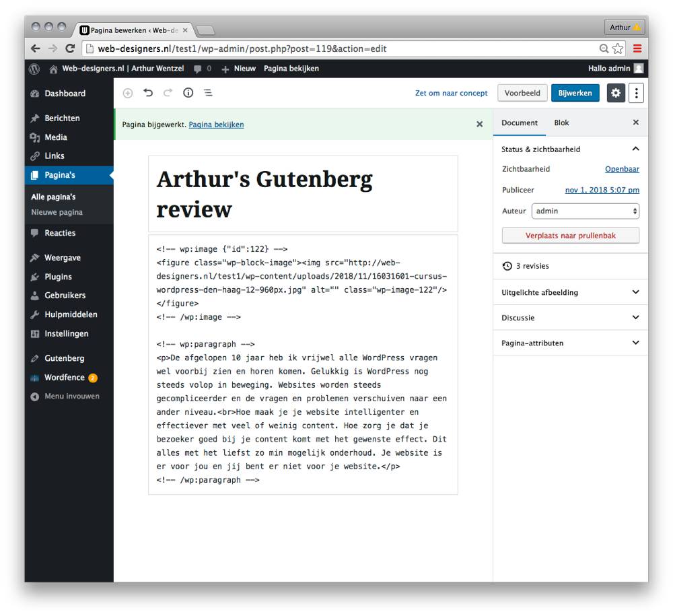The image size is (673, 616).
Task: Open the block navigation list icon
Action: [208, 93]
